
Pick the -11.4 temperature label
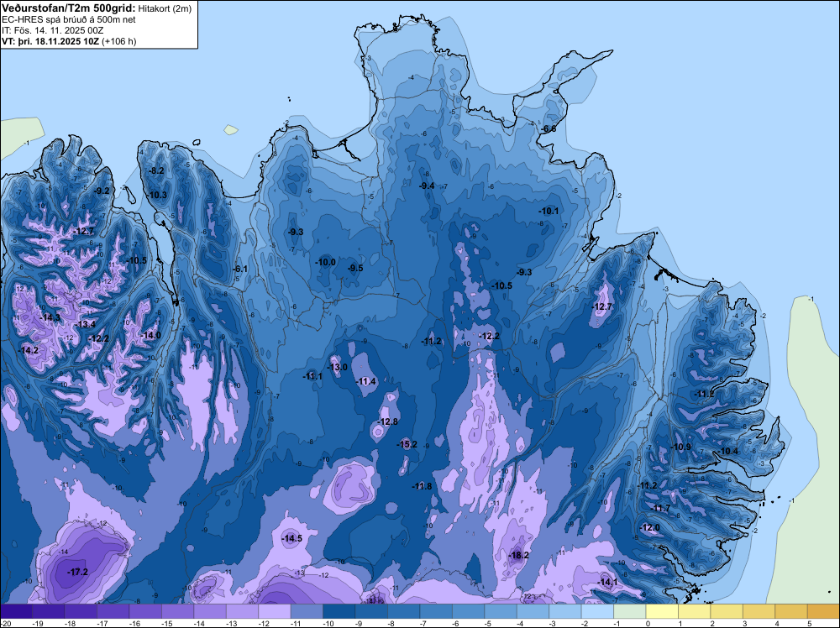pyautogui.click(x=366, y=381)
